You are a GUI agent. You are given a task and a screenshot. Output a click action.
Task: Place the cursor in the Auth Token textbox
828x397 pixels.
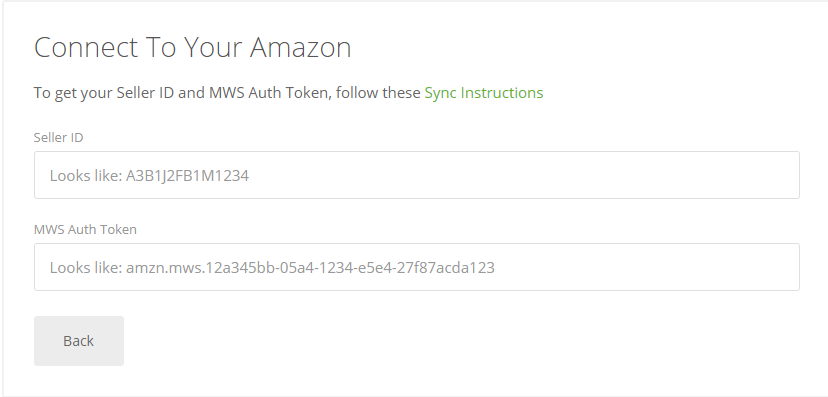[417, 267]
